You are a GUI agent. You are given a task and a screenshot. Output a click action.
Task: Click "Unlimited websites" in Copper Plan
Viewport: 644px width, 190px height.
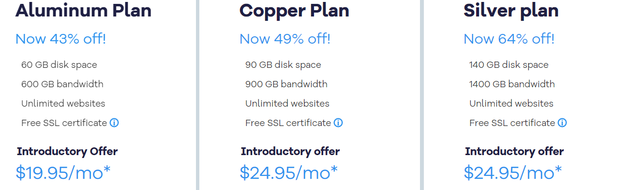[x=287, y=103]
